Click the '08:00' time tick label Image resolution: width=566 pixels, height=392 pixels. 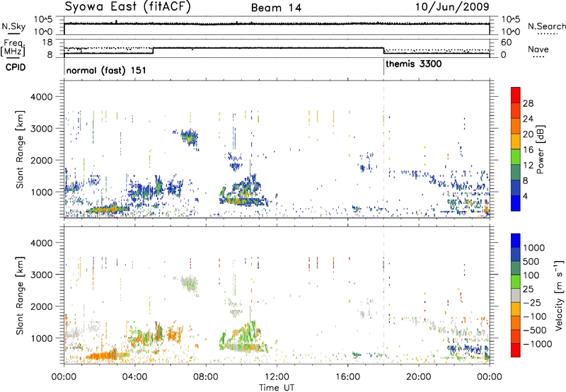[206, 377]
